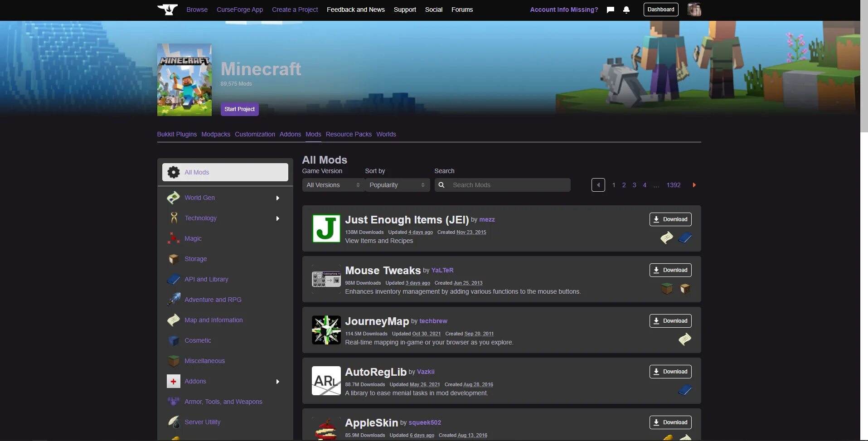Viewport: 868px width, 441px height.
Task: Open the Forums menu item
Action: [462, 10]
